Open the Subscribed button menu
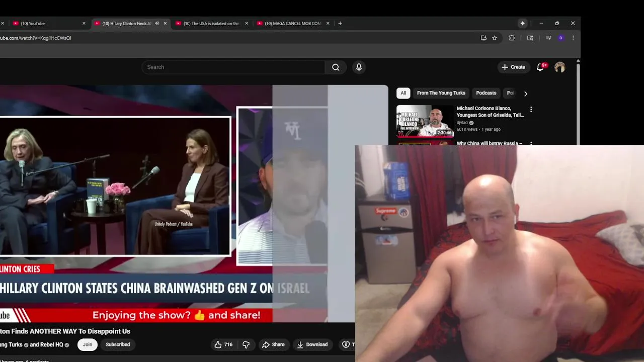644x362 pixels. [118, 344]
